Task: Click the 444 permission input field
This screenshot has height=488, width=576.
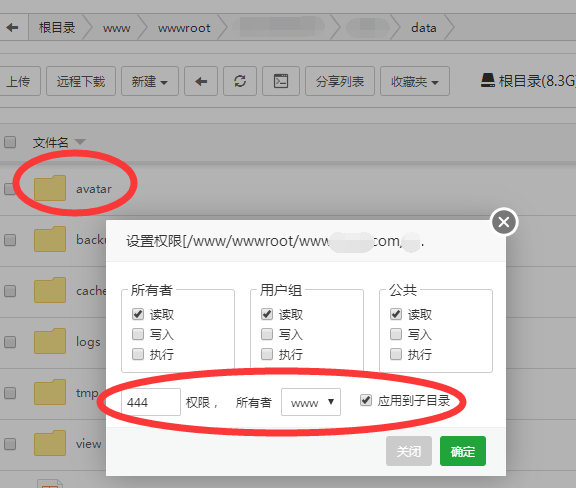Action: (151, 402)
